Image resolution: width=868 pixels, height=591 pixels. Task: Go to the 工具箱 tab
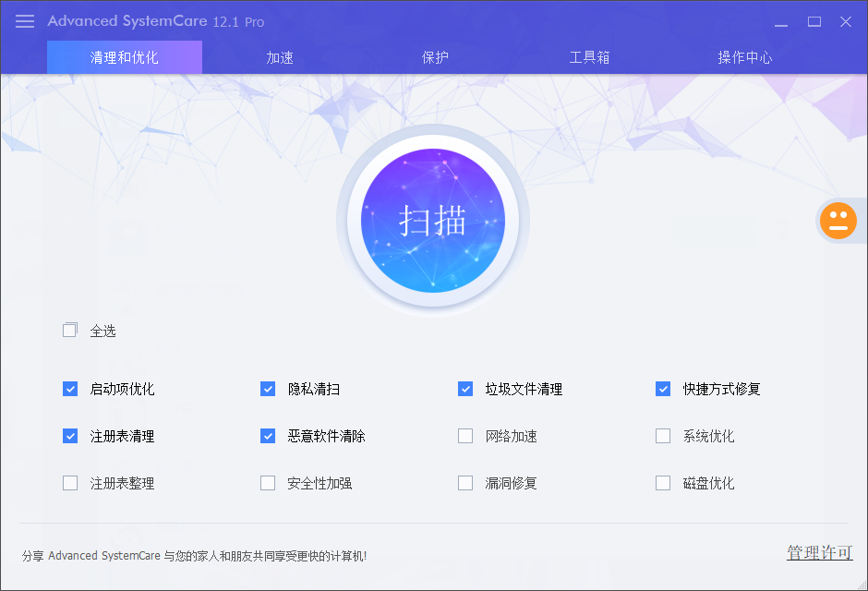pos(589,57)
